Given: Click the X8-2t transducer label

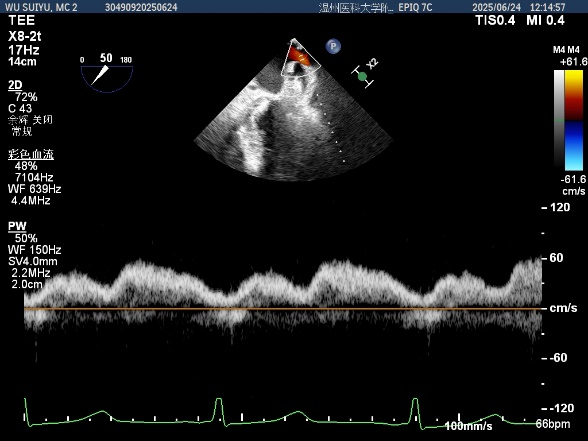Looking at the screenshot, I should click(x=25, y=36).
